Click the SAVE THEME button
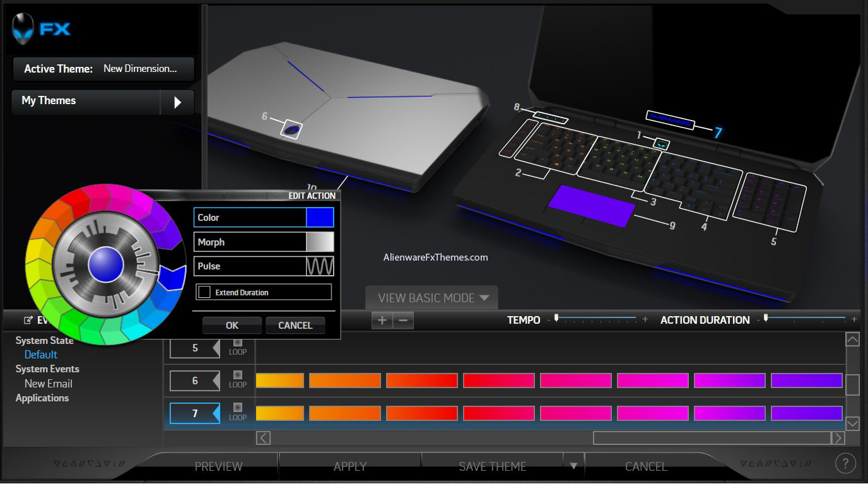This screenshot has width=868, height=484. 492,466
